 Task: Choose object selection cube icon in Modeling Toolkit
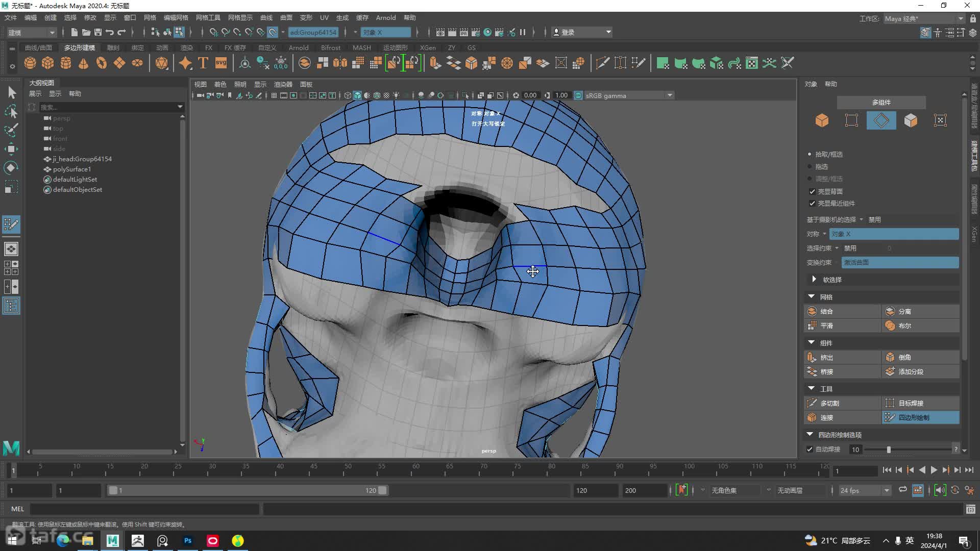click(x=822, y=120)
